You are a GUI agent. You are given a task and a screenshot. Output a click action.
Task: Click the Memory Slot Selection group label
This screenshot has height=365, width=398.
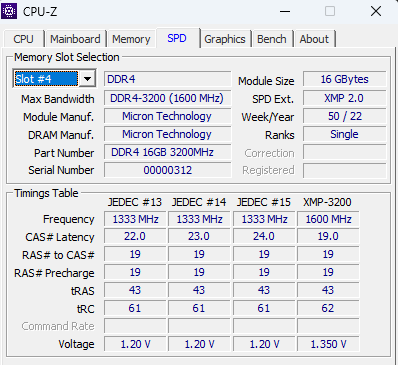[67, 57]
